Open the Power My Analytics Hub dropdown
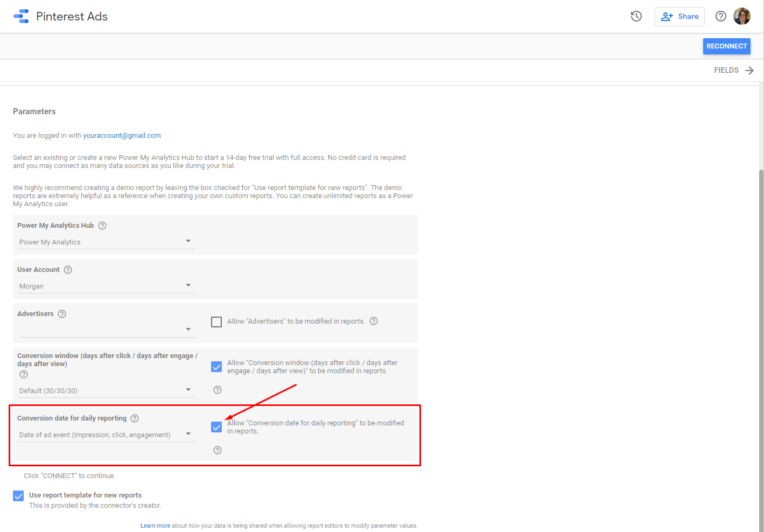 click(x=106, y=242)
